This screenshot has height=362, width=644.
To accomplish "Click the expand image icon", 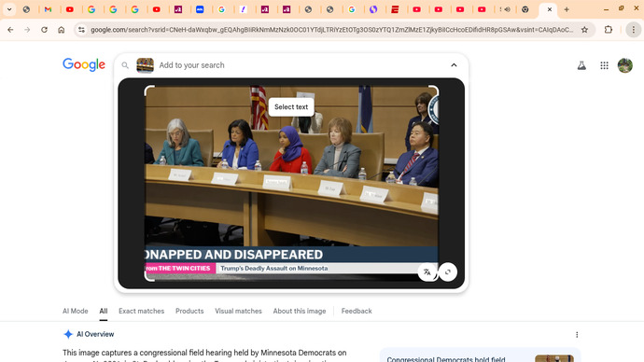I will click(448, 272).
